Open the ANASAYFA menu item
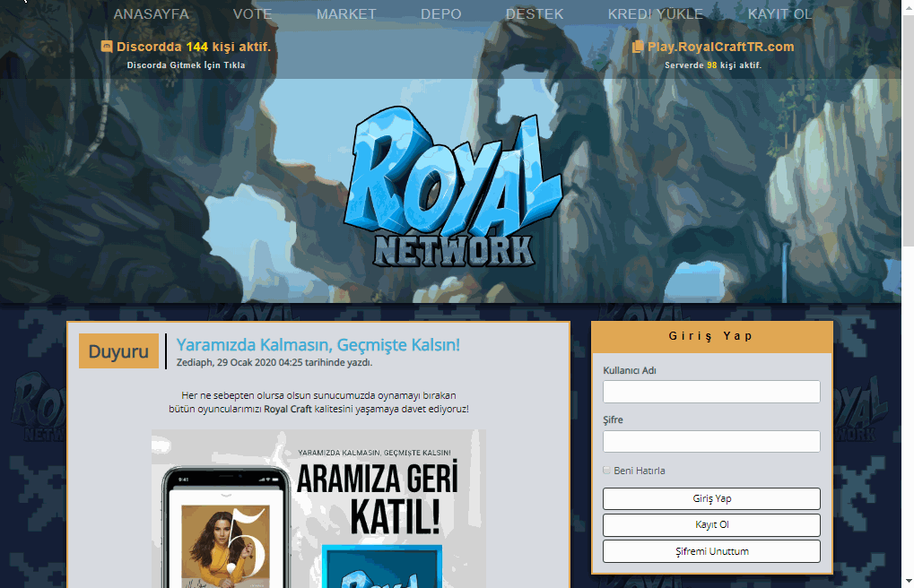The image size is (914, 588). pos(151,14)
